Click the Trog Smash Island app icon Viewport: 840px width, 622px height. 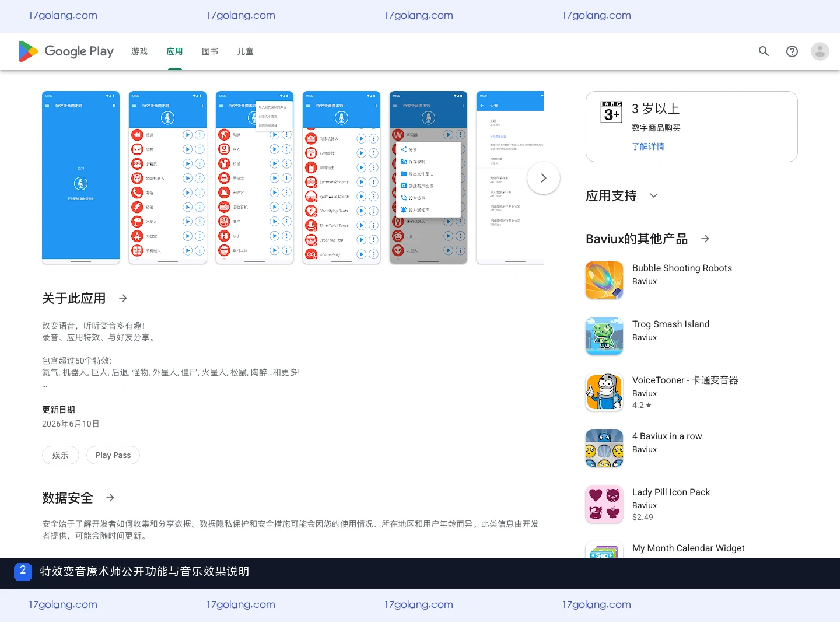[x=604, y=336]
